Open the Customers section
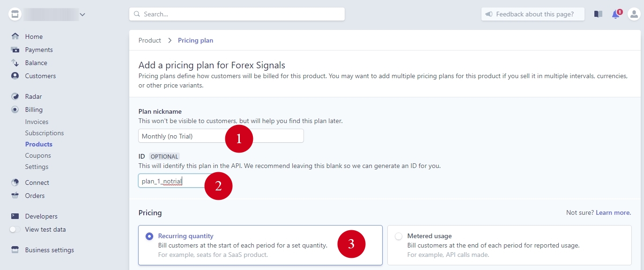644x270 pixels. [x=41, y=75]
